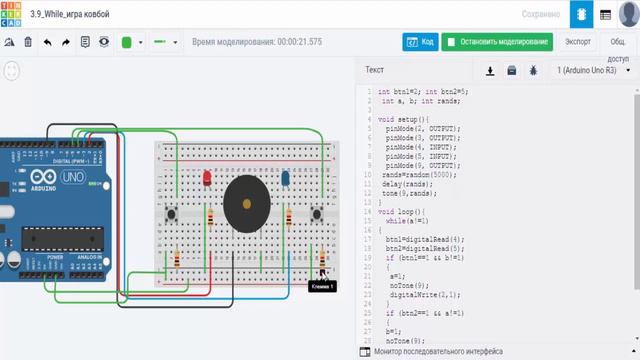Download the code with download icon
Viewport: 640px width, 360px height.
490,71
